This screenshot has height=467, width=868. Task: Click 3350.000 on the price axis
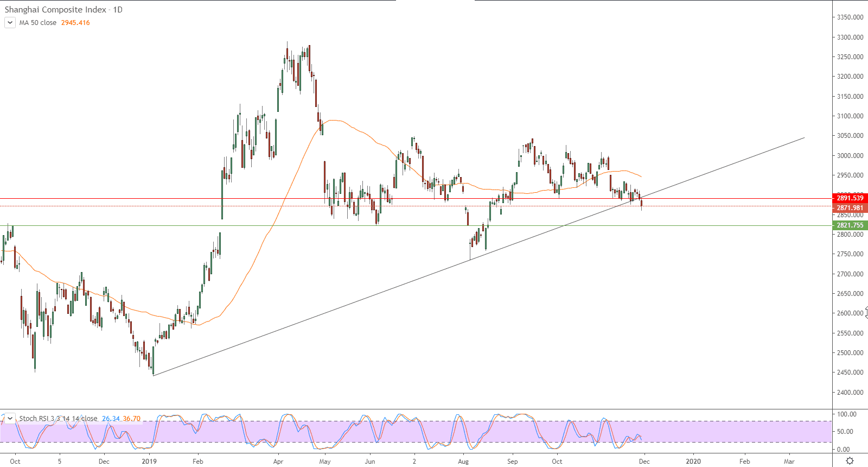(850, 17)
